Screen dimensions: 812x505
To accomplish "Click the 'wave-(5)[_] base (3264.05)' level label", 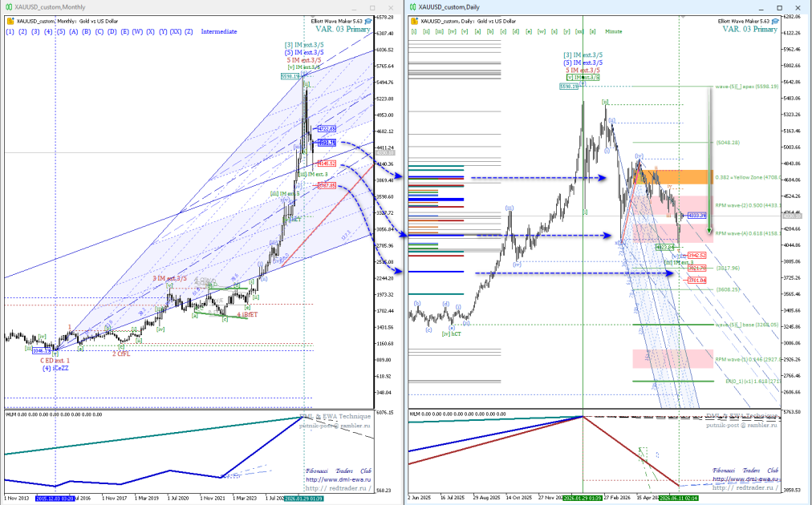I will [746, 325].
